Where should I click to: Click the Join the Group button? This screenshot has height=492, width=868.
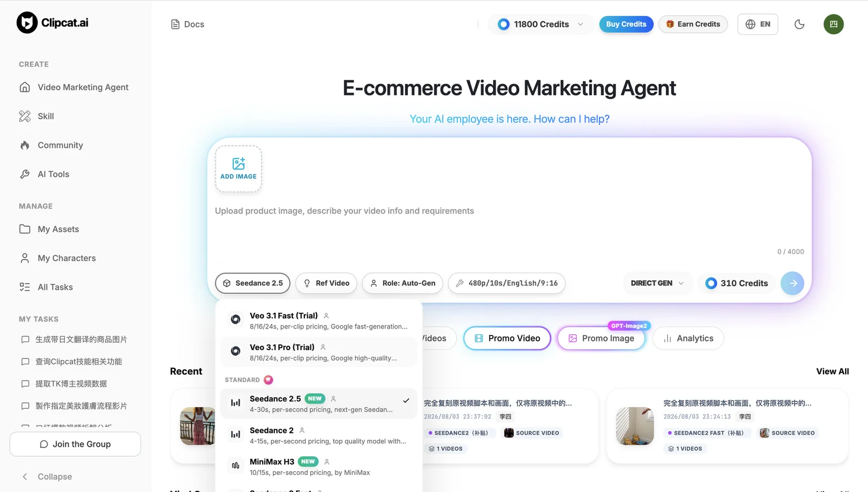point(75,444)
